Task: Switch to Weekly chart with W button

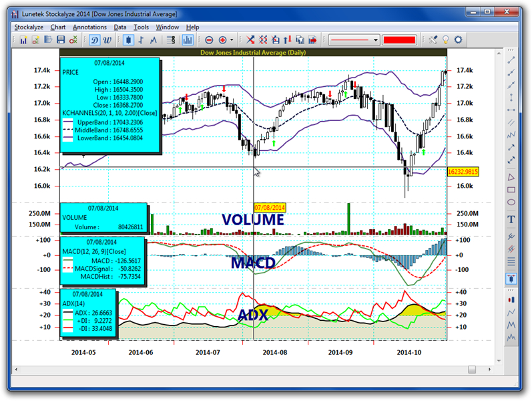Action: [x=107, y=40]
